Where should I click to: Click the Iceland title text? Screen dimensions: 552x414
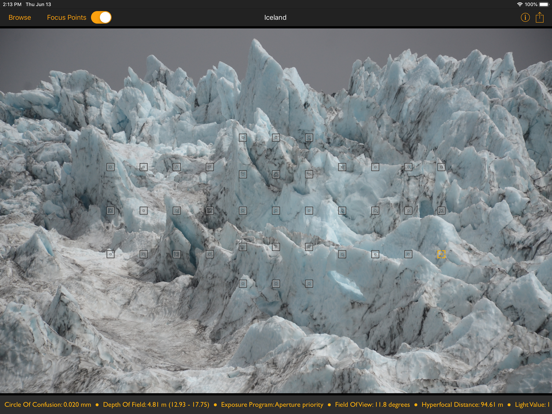coord(275,18)
